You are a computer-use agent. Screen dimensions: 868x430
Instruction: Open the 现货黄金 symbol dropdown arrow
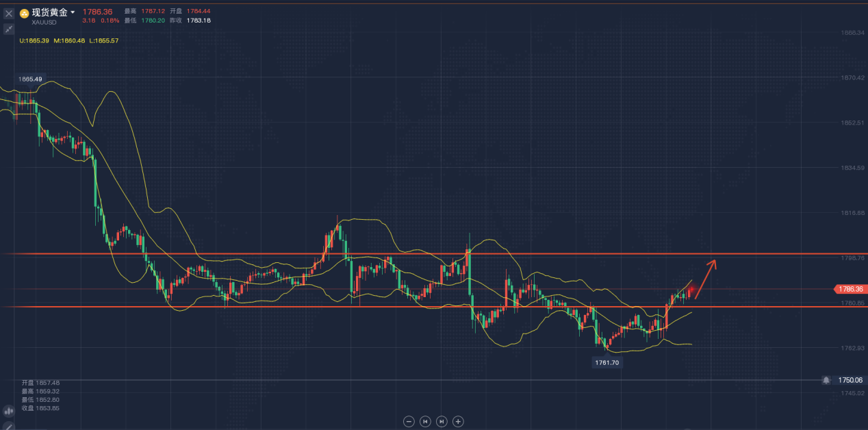[73, 12]
